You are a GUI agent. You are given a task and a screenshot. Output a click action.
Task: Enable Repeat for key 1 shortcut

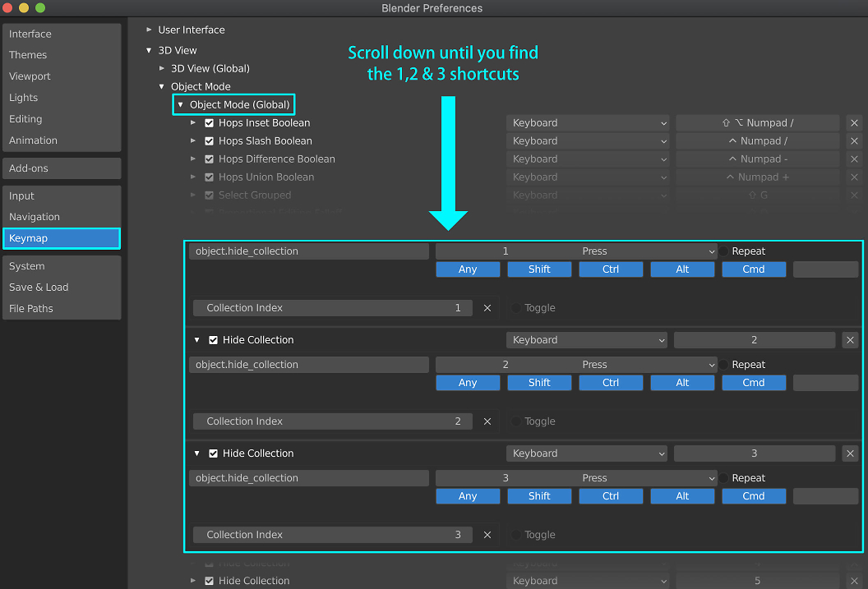723,251
